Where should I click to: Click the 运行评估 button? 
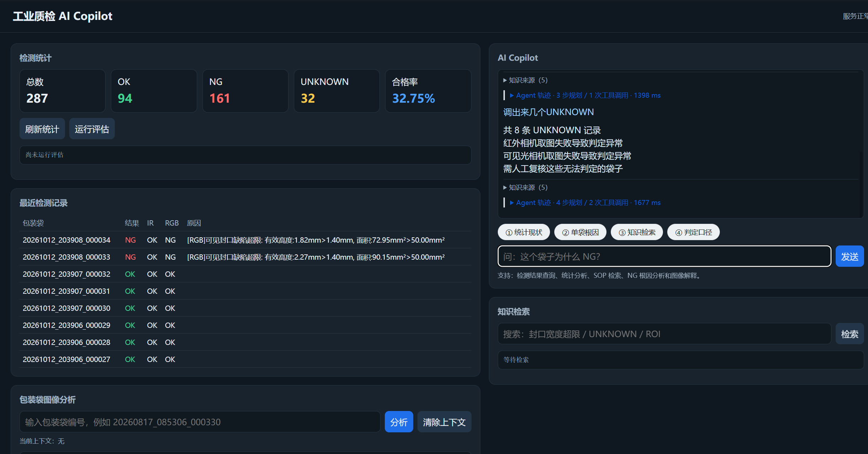pyautogui.click(x=92, y=129)
